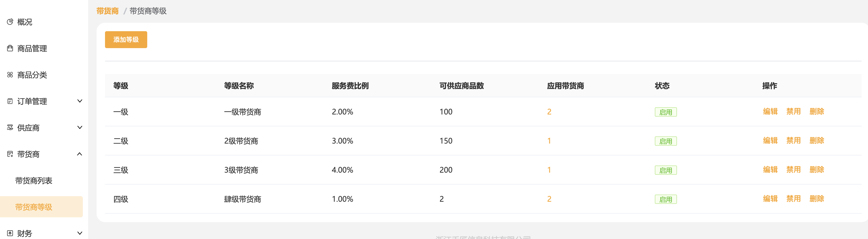Viewport: 868px width, 239px height.
Task: Disable the 四级 level via 禁用
Action: (793, 199)
